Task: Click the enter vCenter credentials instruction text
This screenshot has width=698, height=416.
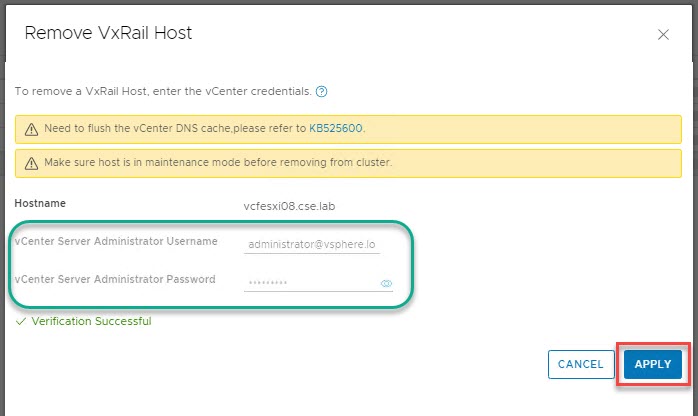Action: click(162, 92)
